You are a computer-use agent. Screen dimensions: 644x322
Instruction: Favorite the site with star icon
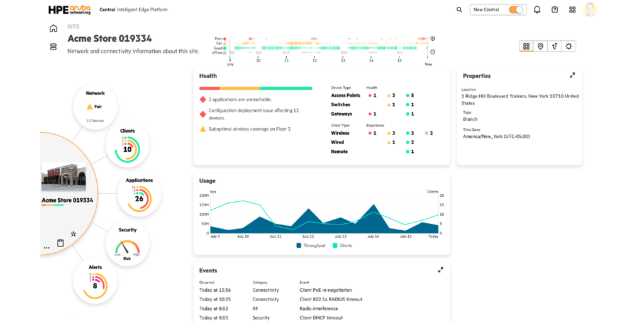(73, 234)
